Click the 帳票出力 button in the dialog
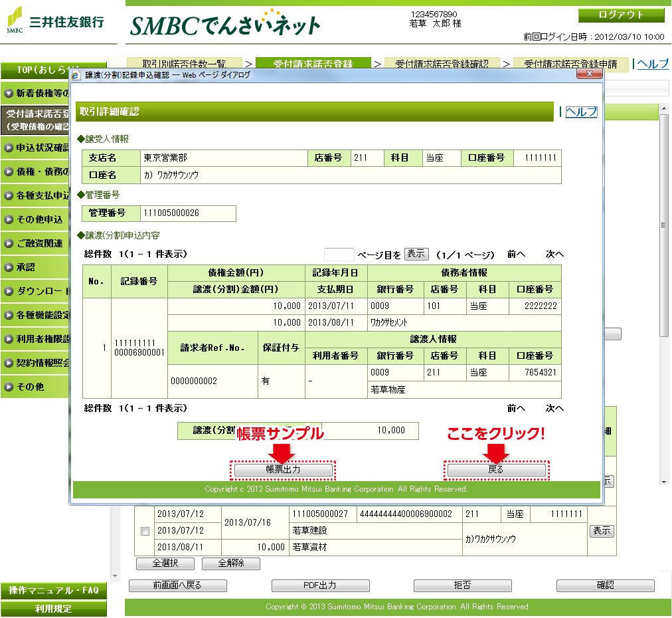The height and width of the screenshot is (618, 672). click(283, 470)
